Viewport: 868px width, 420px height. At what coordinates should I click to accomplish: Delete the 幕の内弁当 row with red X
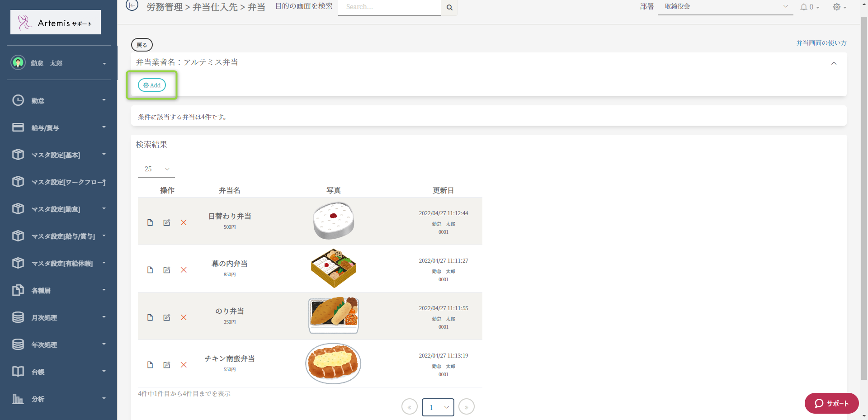(184, 270)
